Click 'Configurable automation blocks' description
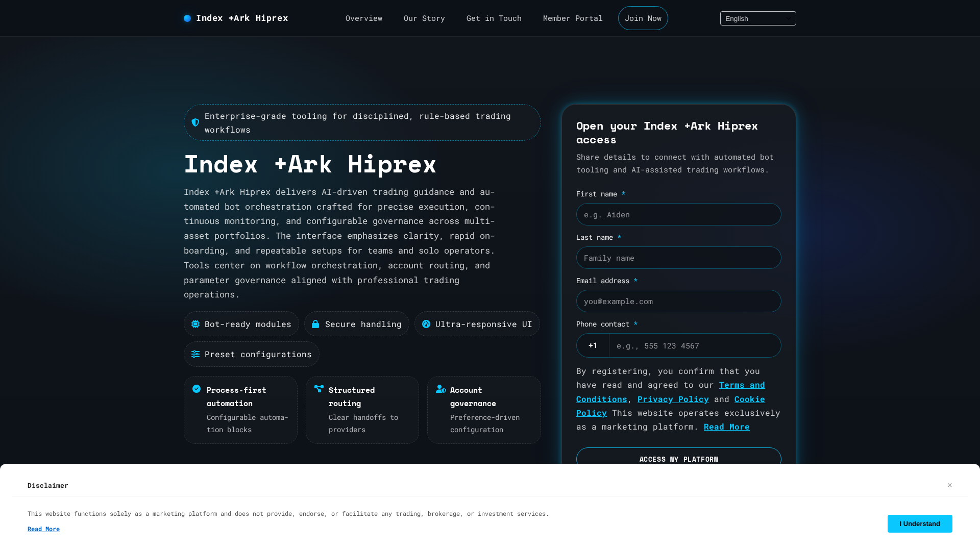This screenshot has width=980, height=551. (248, 423)
